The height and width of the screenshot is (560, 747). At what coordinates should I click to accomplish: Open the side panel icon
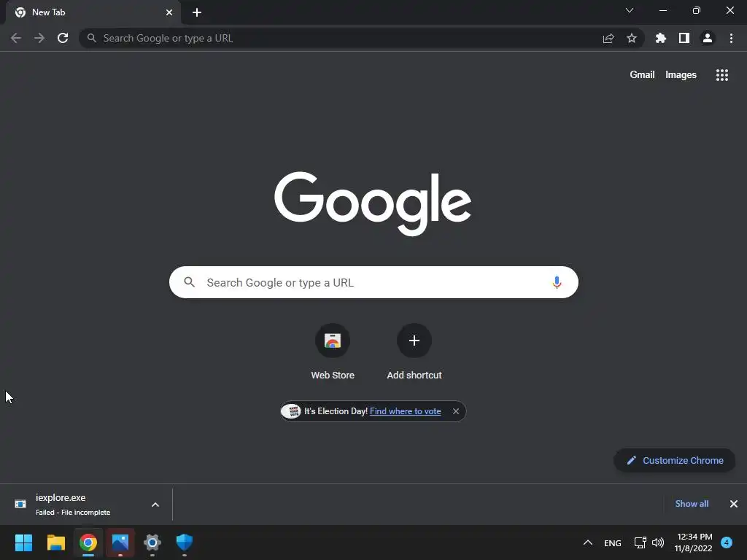pyautogui.click(x=684, y=38)
